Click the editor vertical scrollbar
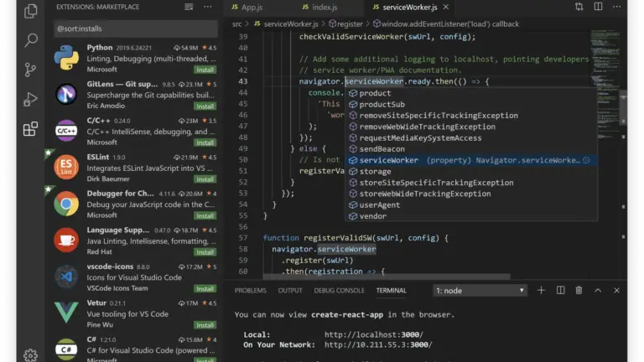 (623, 109)
